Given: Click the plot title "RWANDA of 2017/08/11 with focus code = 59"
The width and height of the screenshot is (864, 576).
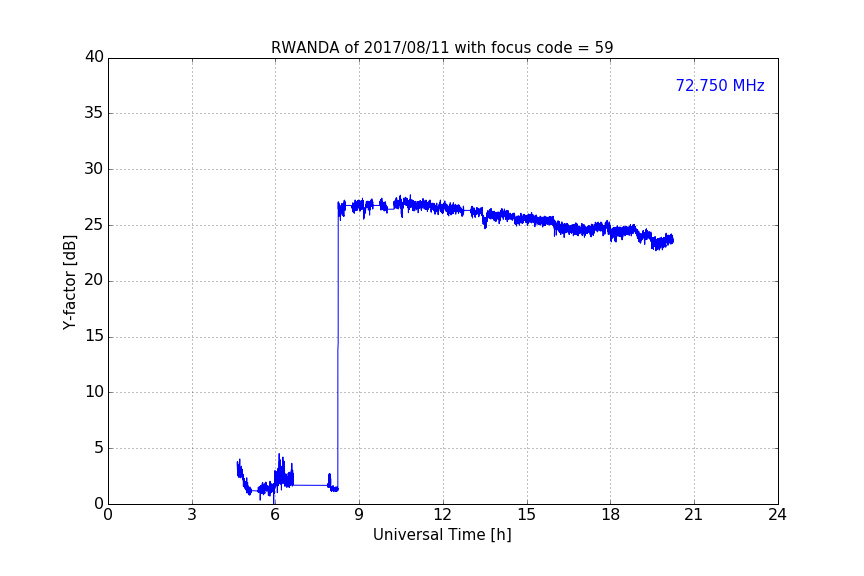Looking at the screenshot, I should 442,48.
